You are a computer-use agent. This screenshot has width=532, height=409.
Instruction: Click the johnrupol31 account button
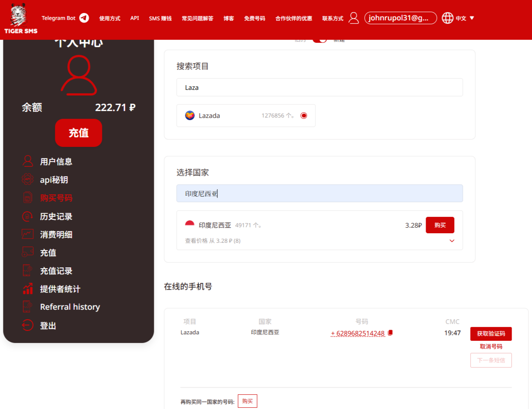tap(401, 18)
